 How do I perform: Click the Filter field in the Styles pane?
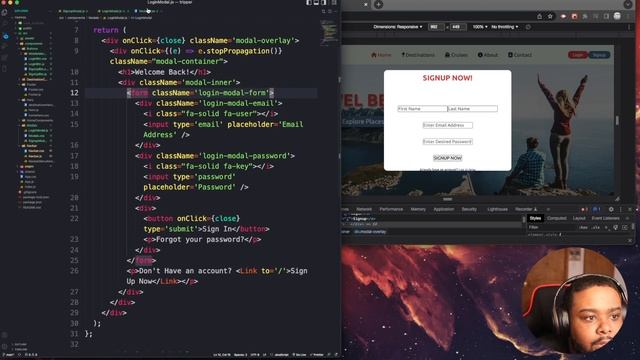[x=551, y=227]
